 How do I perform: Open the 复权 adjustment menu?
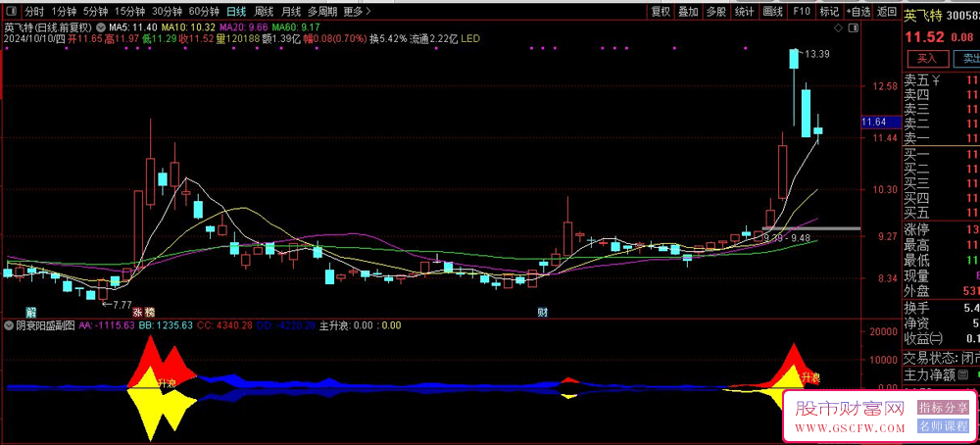661,11
